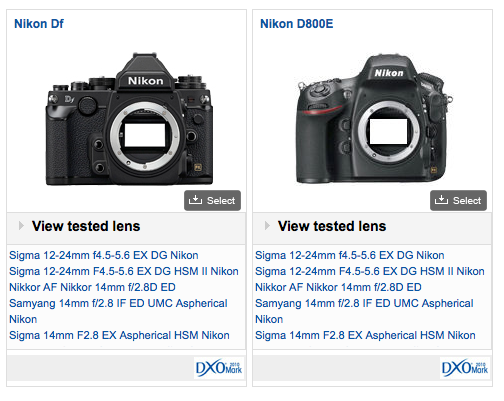Open the Nikon Df title link
The width and height of the screenshot is (504, 401).
click(39, 24)
